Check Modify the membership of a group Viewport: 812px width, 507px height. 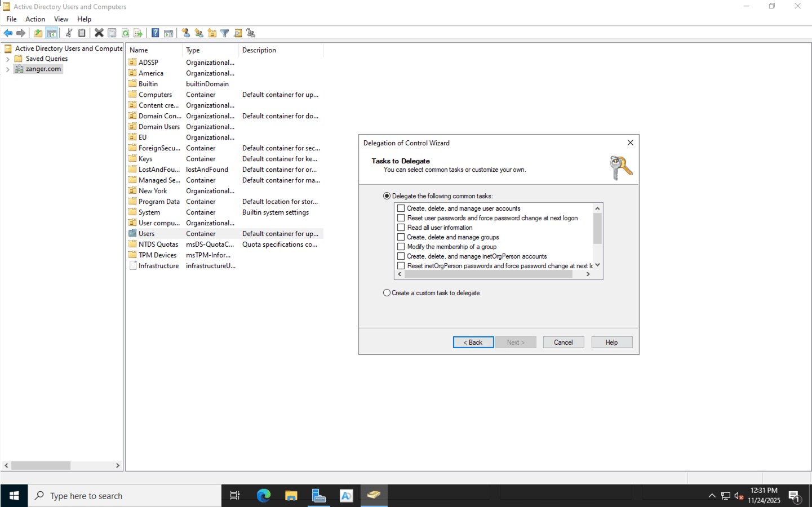pos(401,247)
